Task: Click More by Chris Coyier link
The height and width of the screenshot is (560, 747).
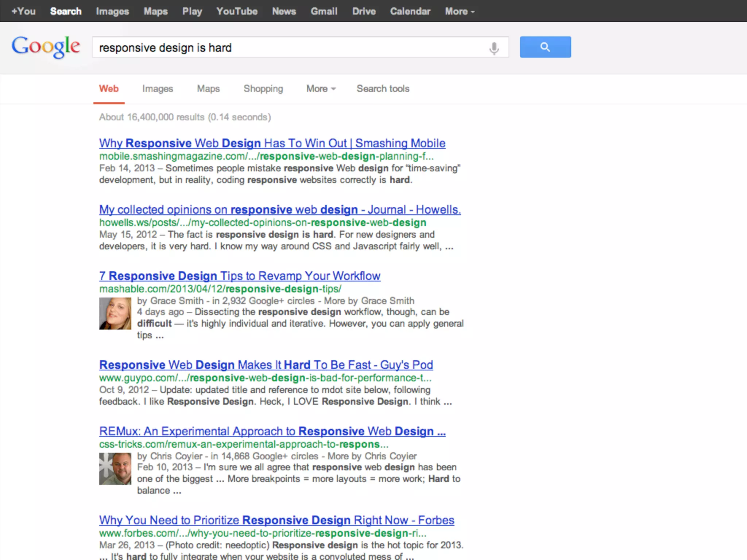Action: point(372,456)
